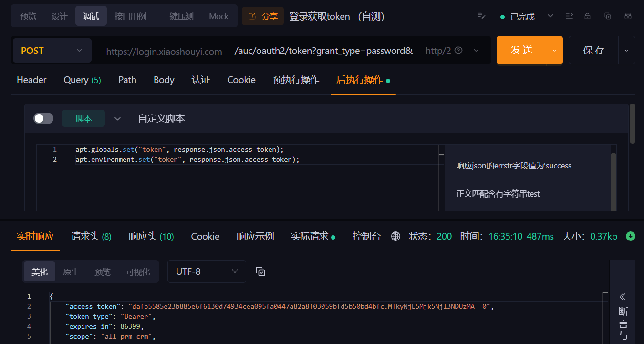644x344 pixels.
Task: Open the save button dropdown arrow
Action: tap(627, 50)
